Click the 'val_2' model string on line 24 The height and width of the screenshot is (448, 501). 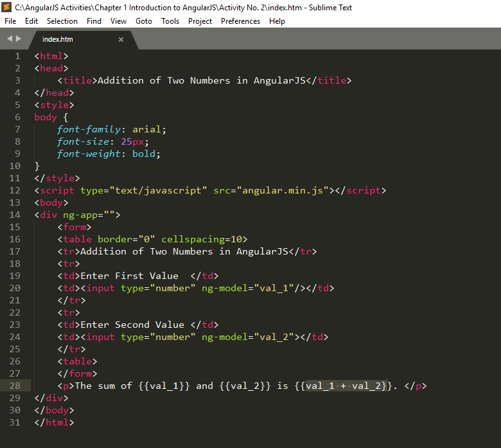pos(274,337)
